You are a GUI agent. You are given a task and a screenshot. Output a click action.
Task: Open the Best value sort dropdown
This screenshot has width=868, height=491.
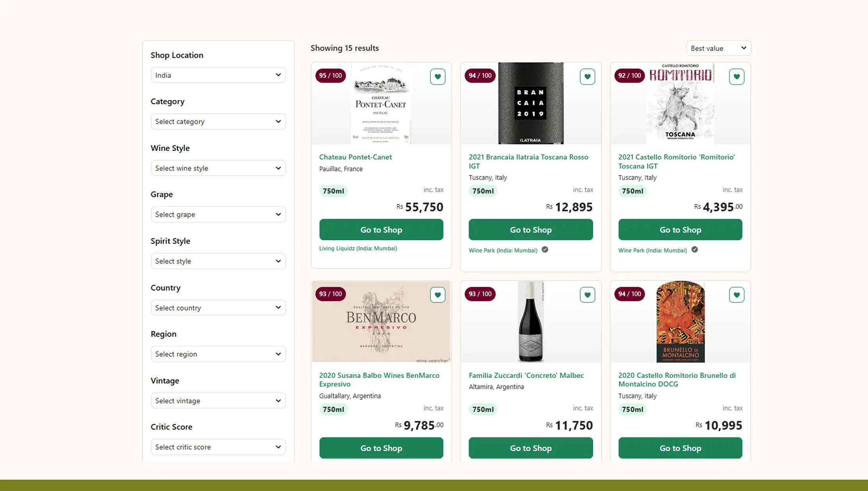(x=718, y=48)
